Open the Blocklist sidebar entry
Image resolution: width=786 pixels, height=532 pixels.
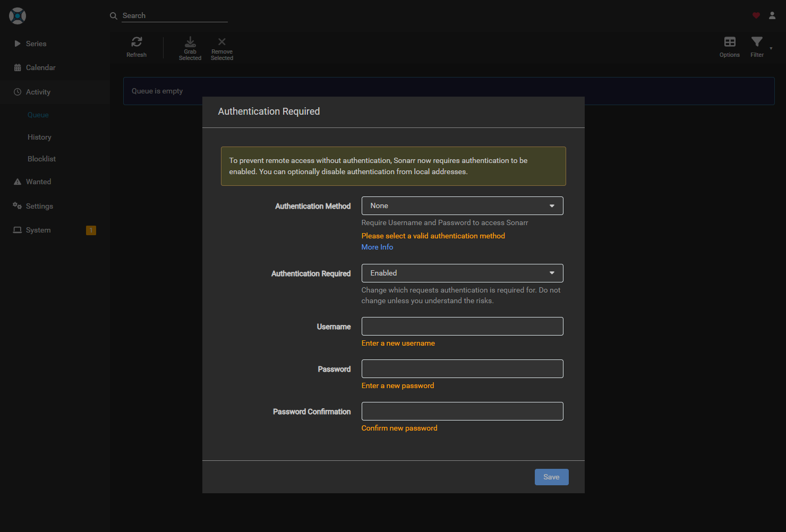tap(41, 159)
